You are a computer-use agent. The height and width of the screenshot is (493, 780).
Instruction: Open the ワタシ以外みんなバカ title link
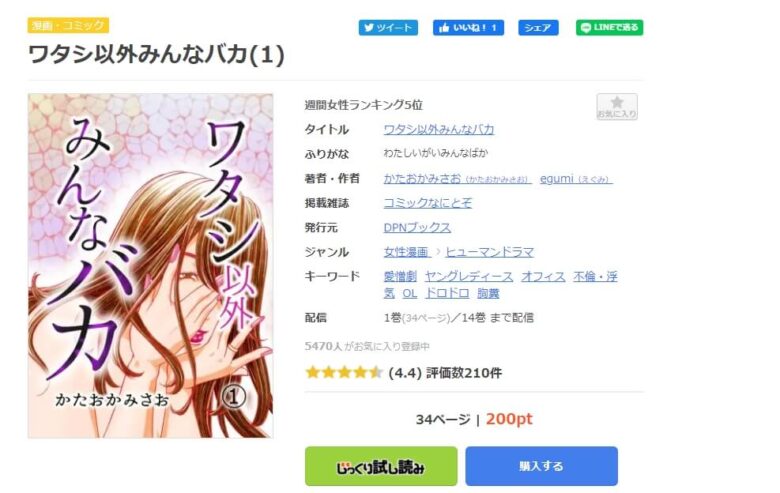(x=439, y=129)
